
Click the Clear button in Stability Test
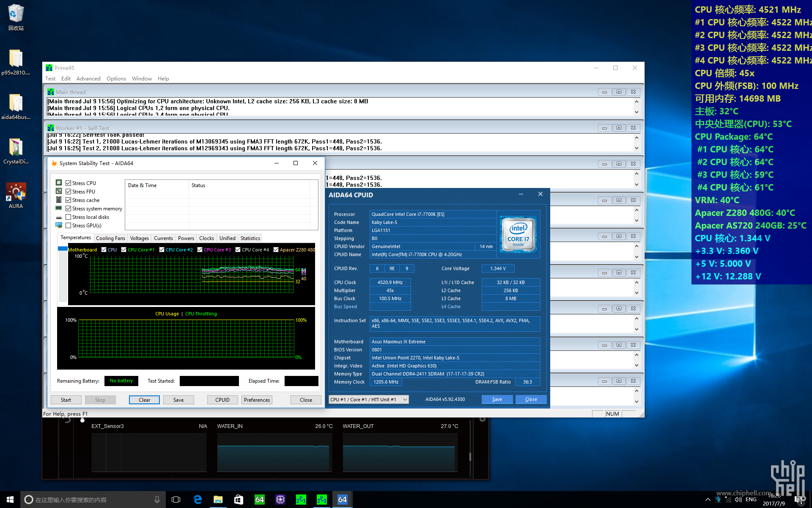pyautogui.click(x=144, y=400)
